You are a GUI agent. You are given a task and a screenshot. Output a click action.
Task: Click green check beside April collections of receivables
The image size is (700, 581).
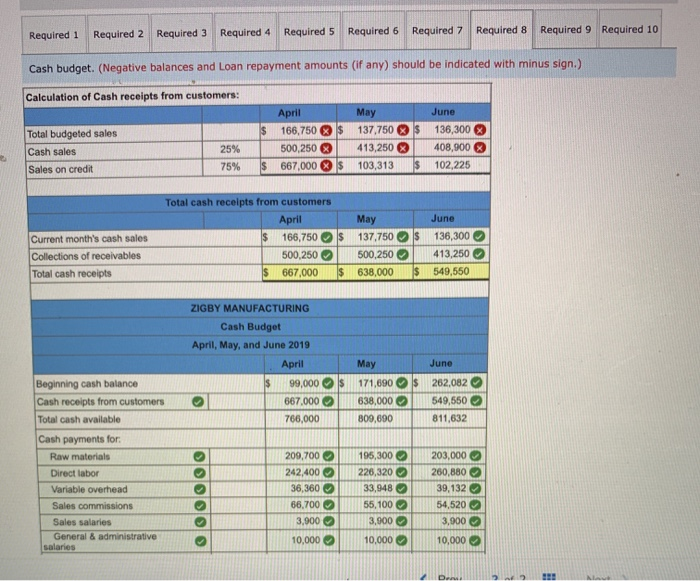[x=327, y=255]
